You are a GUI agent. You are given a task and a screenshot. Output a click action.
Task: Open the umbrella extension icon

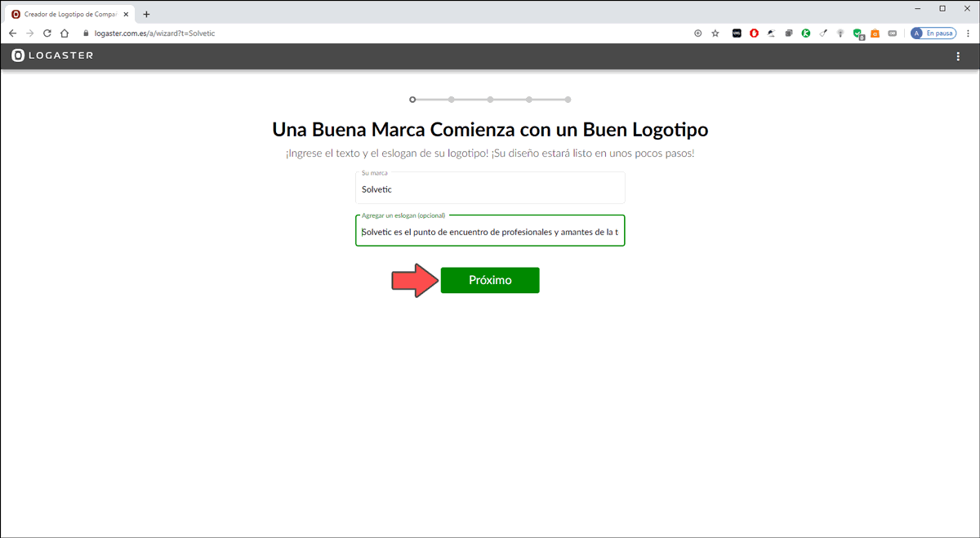tap(771, 33)
